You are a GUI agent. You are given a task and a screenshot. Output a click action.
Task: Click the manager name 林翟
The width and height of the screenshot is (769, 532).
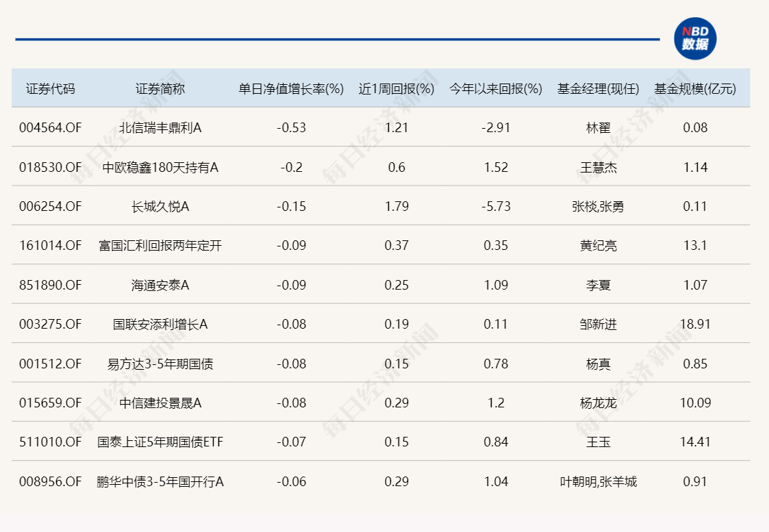click(x=598, y=128)
